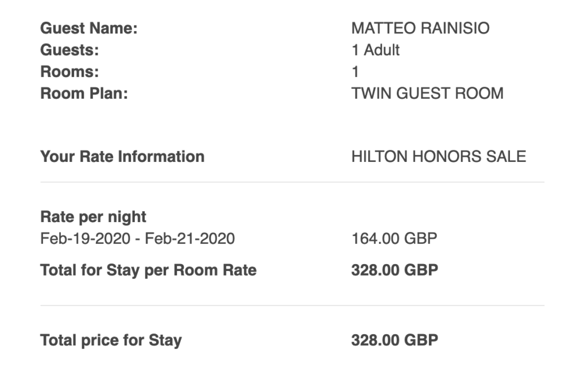Click the Guests label

[x=69, y=50]
